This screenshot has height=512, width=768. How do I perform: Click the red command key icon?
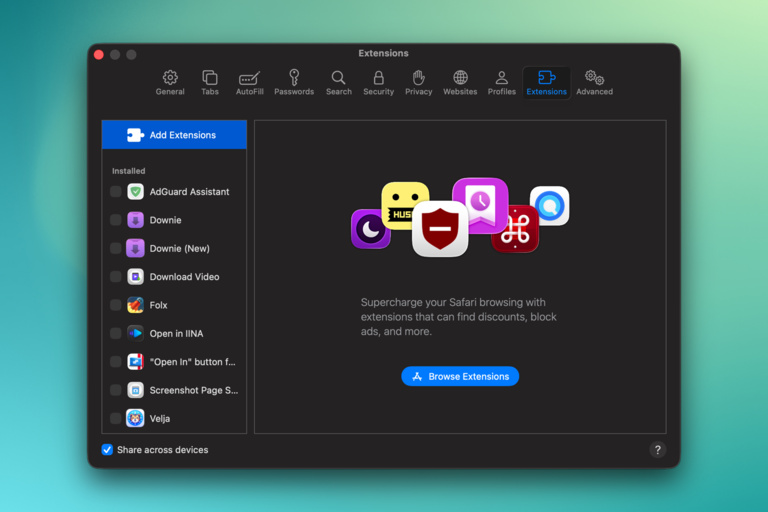[516, 229]
